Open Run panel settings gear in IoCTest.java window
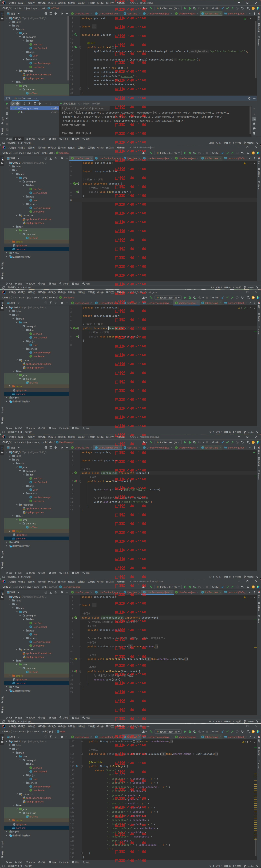261x868 pixels. click(249, 98)
